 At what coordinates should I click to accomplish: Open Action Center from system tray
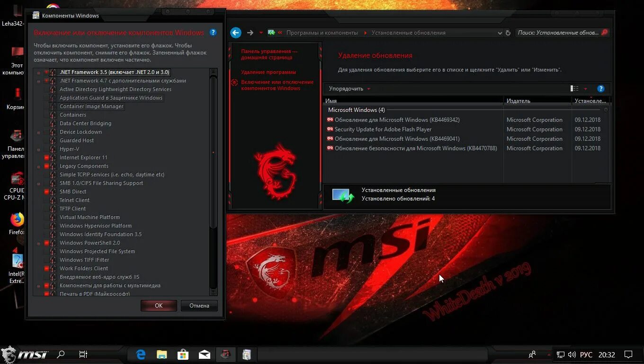click(x=628, y=354)
